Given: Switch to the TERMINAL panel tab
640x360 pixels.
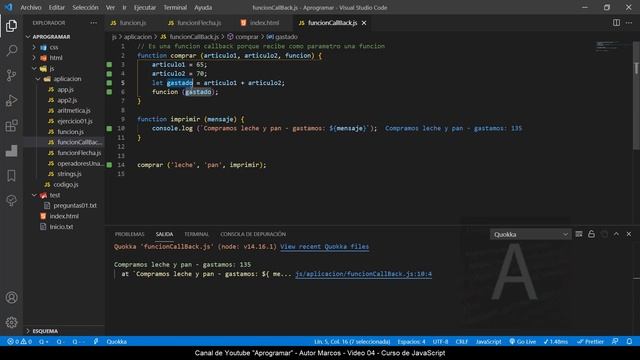Looking at the screenshot, I should (x=196, y=234).
